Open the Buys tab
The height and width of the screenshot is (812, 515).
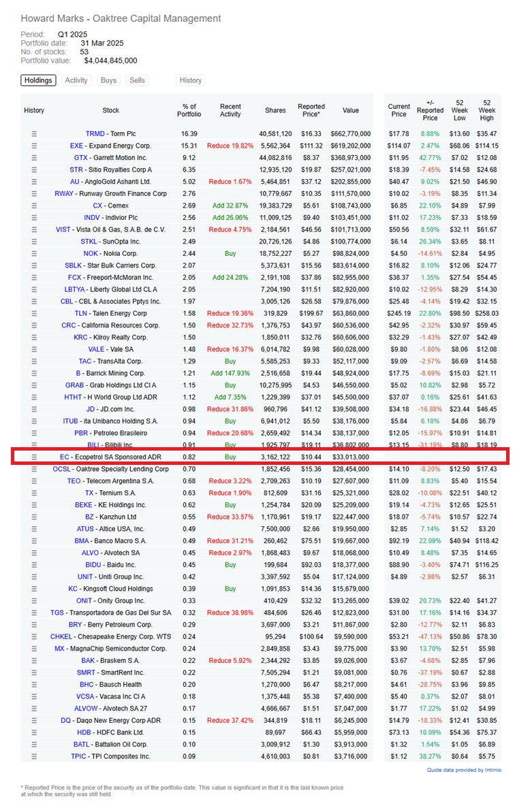pyautogui.click(x=108, y=80)
